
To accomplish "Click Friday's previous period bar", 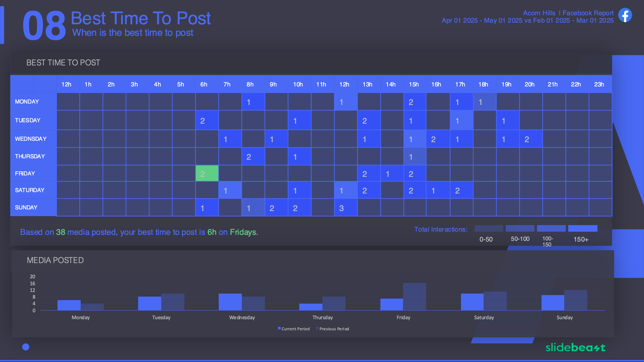I will (415, 297).
